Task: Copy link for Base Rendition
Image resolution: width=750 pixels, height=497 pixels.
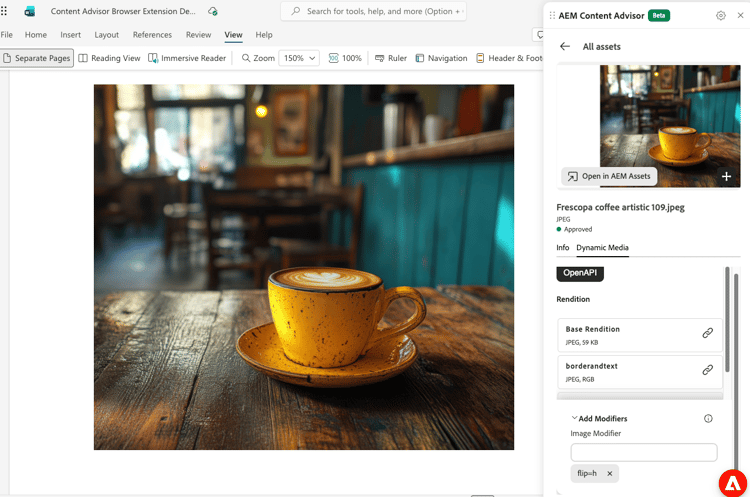Action: 707,333
